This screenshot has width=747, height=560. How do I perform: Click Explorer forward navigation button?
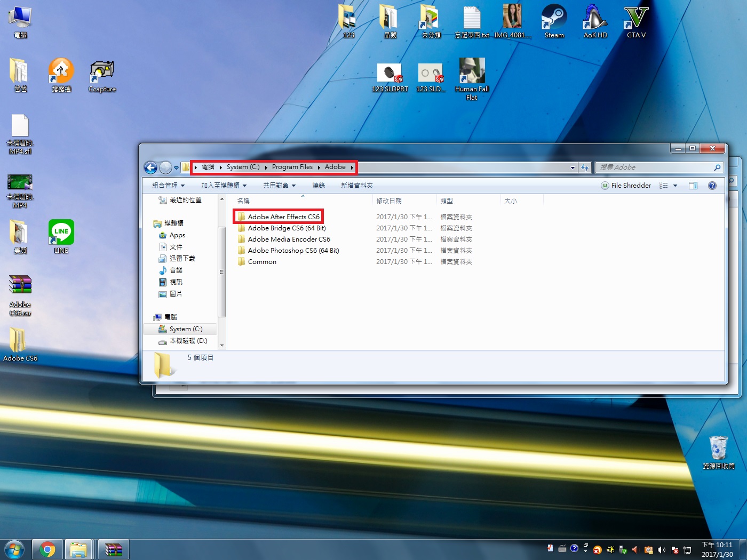coord(165,167)
